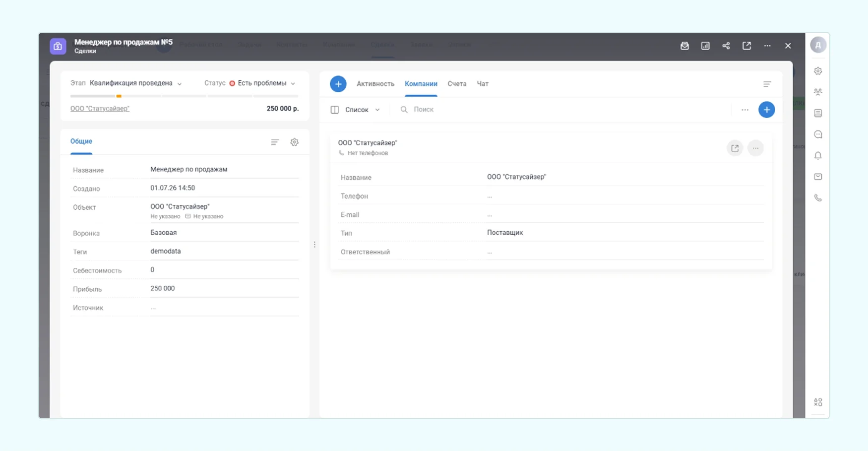Click the vertical panel splitter handle
The image size is (868, 451).
coord(314,245)
